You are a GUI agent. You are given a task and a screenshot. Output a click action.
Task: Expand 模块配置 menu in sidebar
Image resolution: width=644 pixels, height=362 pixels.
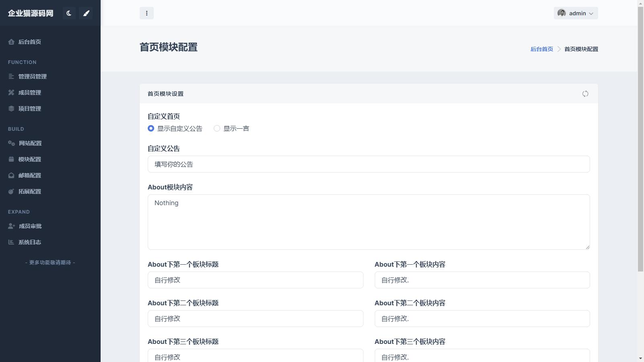(30, 159)
